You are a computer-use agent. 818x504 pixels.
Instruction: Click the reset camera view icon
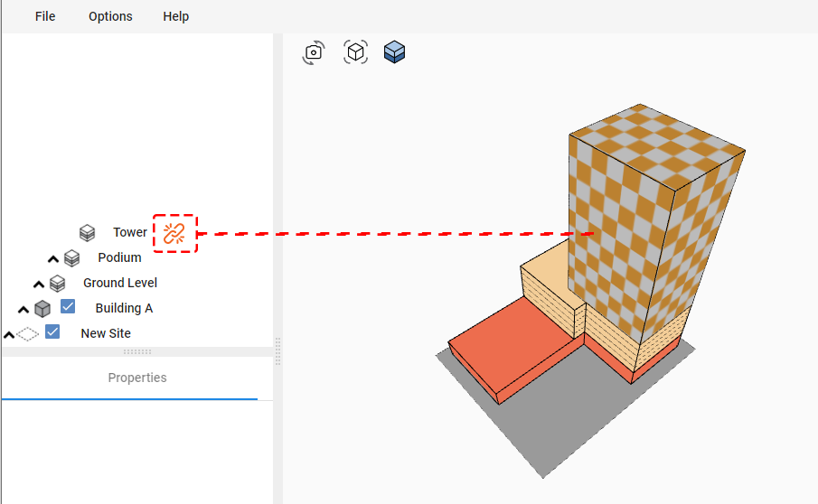coord(314,52)
